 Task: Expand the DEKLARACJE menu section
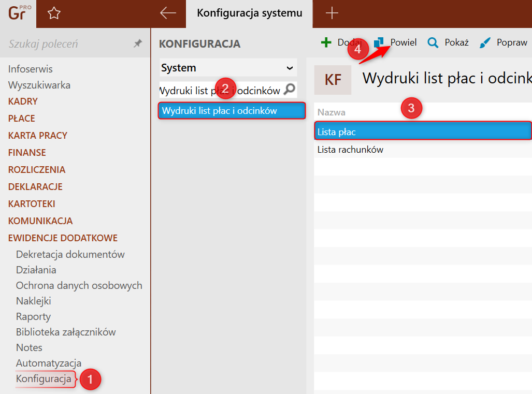pos(35,186)
